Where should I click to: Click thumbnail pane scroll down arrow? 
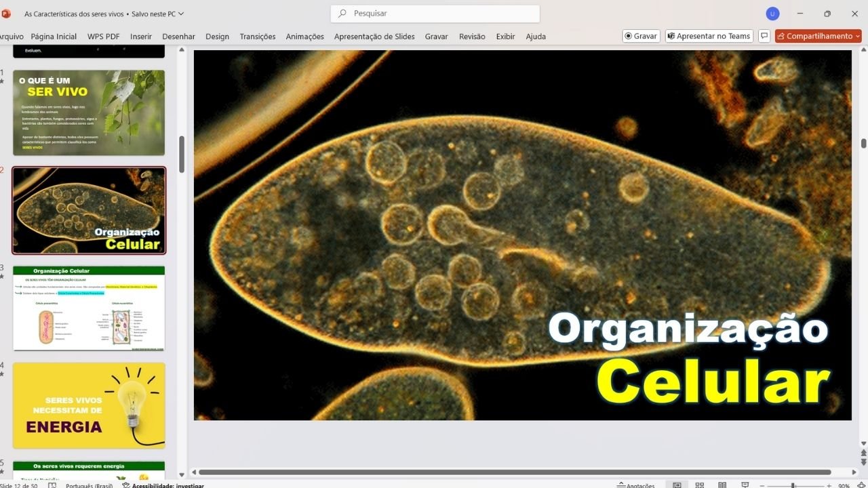click(x=182, y=474)
